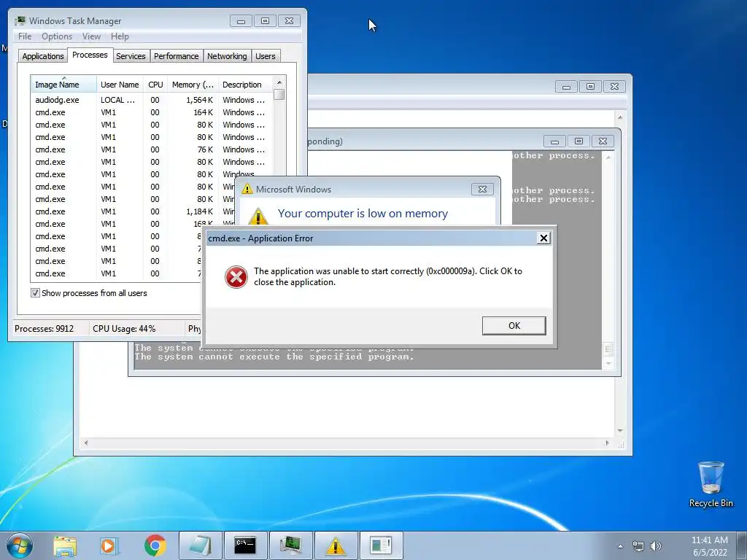
Task: Open the Services tab
Action: click(131, 56)
